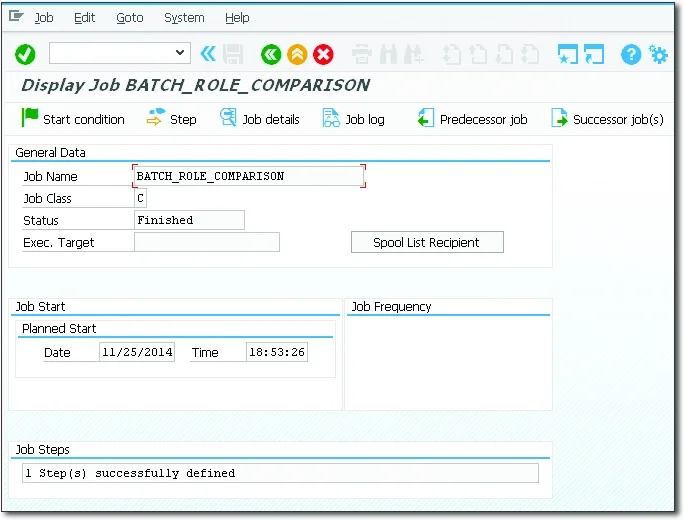The height and width of the screenshot is (520, 684).
Task: Click the Job Class field with C
Action: tap(140, 198)
